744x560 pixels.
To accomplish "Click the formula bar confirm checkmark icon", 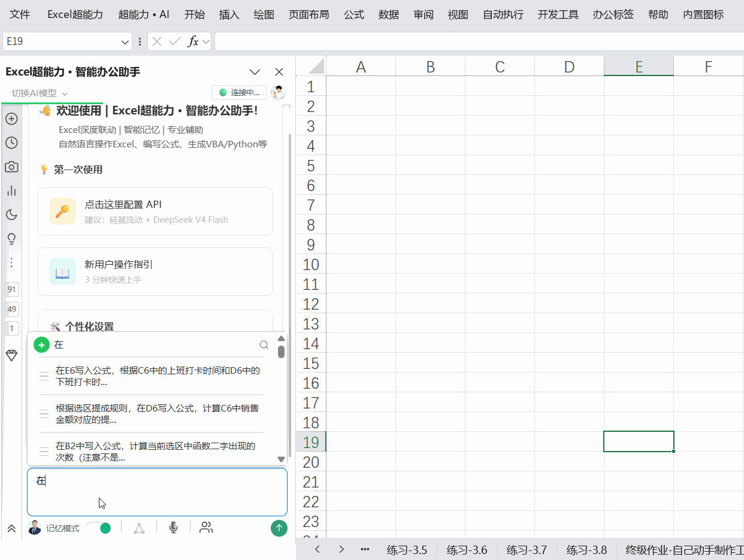I will 175,41.
